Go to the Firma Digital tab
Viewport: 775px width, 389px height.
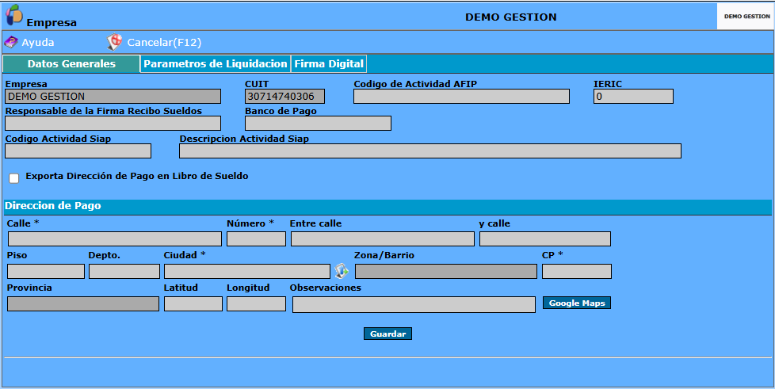pos(329,64)
